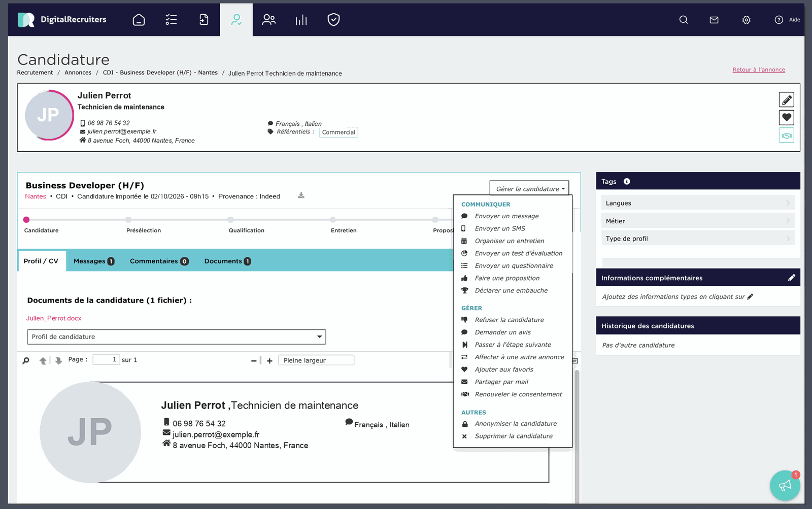Click heart favorite icon on candidate card

(787, 118)
